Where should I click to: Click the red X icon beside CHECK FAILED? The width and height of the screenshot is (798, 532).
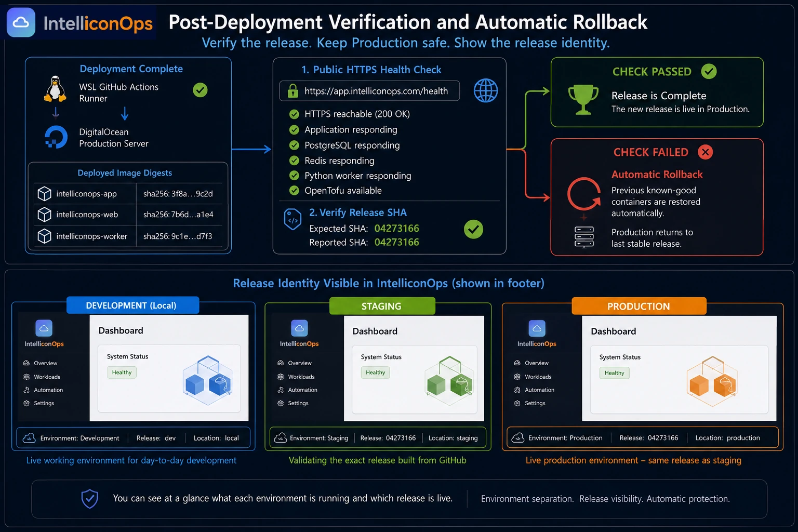[705, 152]
